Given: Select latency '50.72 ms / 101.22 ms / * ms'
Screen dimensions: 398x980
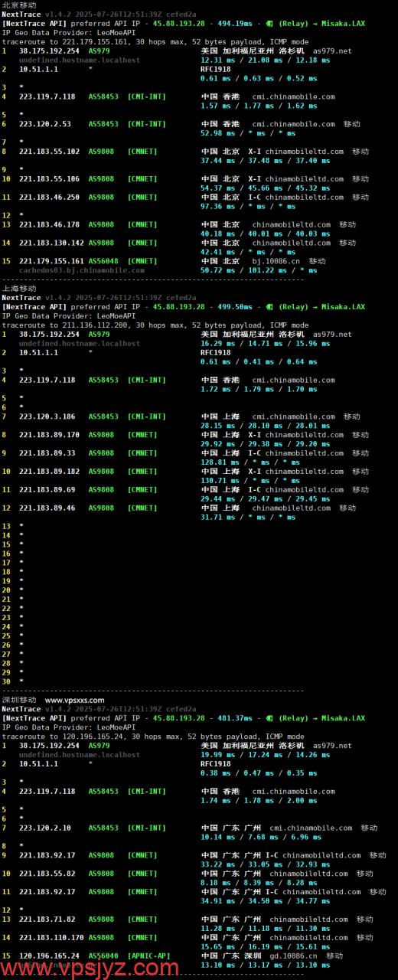Looking at the screenshot, I should coord(259,270).
